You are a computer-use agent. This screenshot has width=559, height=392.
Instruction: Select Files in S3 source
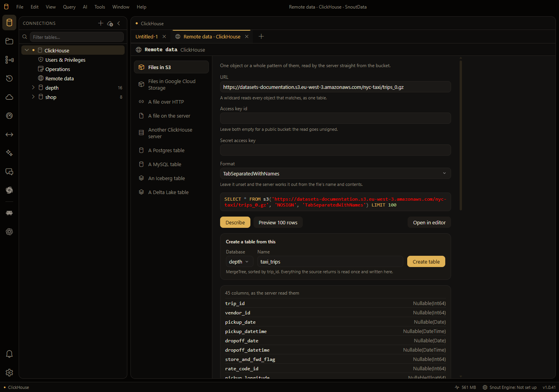(171, 67)
